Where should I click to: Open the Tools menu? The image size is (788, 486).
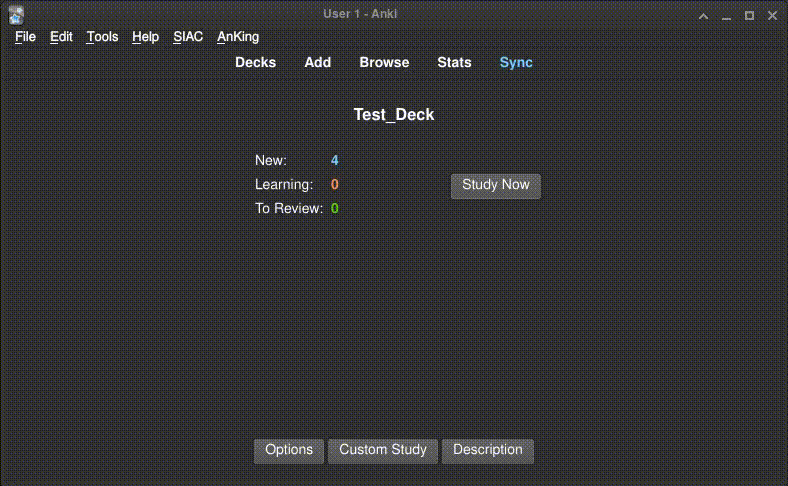pyautogui.click(x=102, y=37)
